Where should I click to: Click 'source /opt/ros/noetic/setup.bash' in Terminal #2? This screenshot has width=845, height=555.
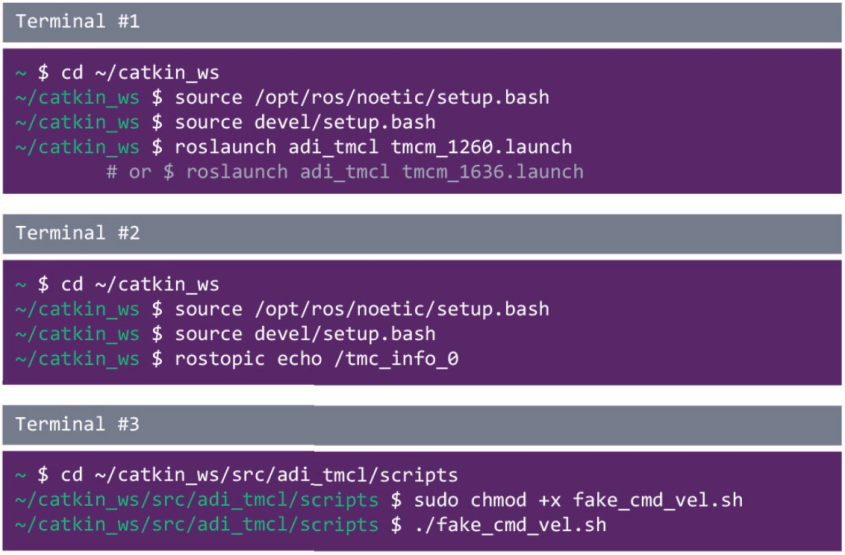pos(362,309)
